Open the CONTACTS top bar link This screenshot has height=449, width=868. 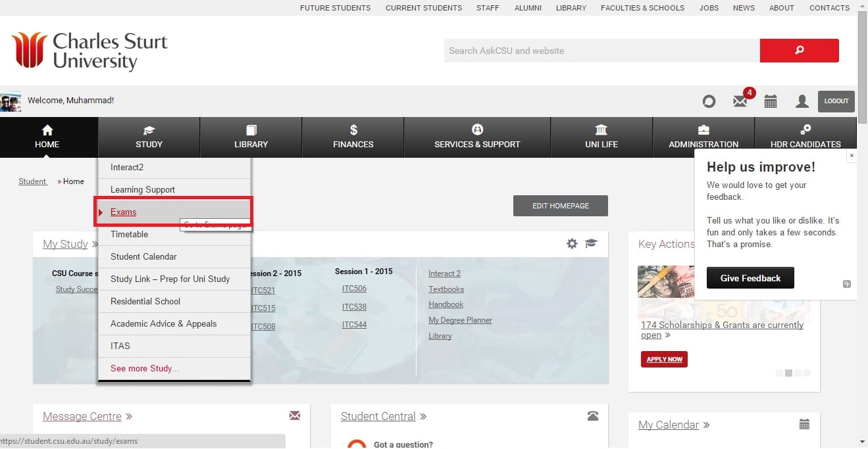829,8
